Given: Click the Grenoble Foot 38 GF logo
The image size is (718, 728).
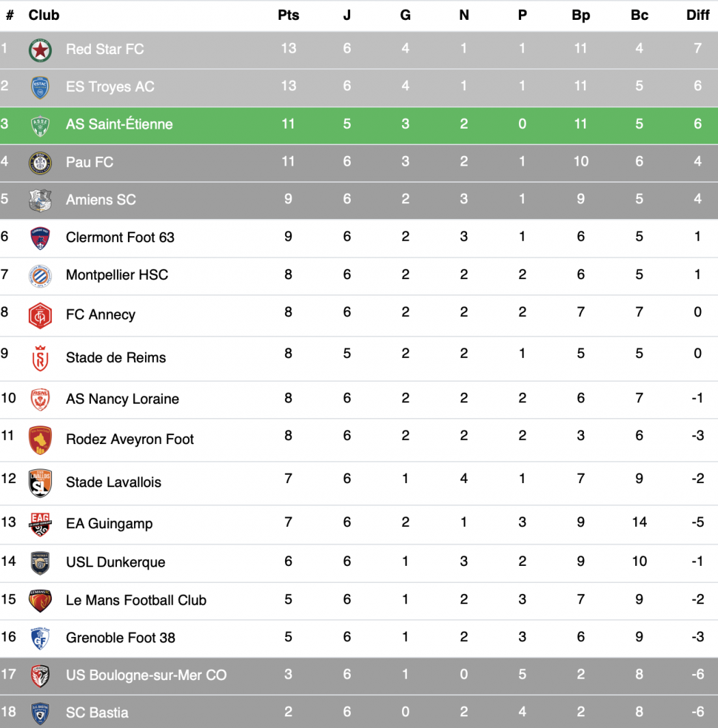Looking at the screenshot, I should [40, 638].
